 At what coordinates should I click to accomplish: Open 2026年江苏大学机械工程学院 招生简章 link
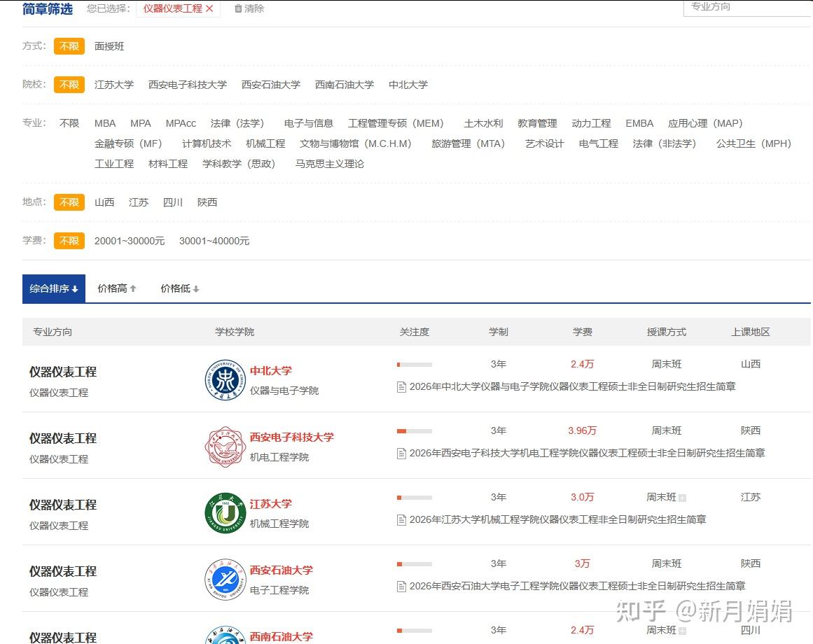click(558, 519)
